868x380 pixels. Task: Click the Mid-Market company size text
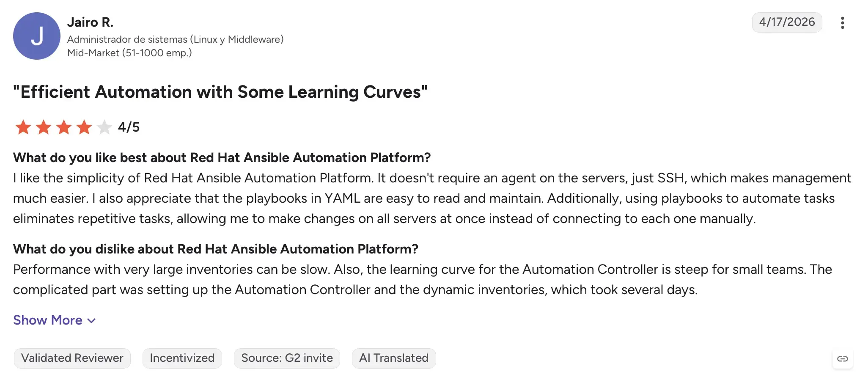point(129,53)
